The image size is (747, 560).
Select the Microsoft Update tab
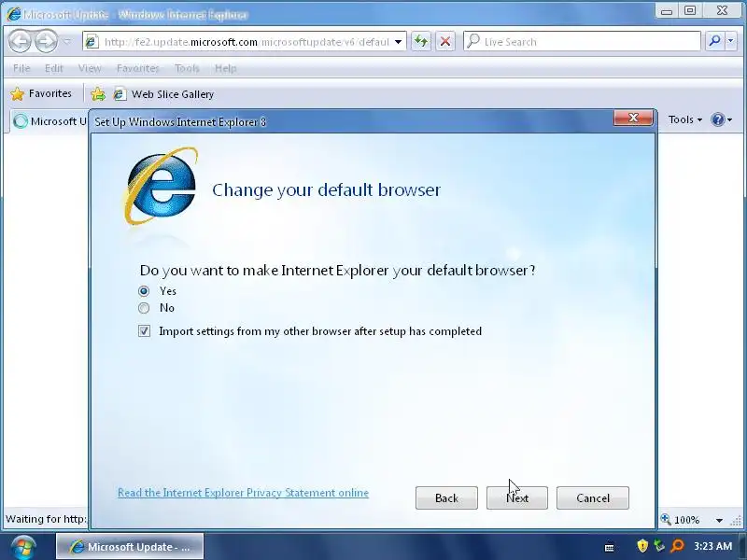pyautogui.click(x=49, y=121)
